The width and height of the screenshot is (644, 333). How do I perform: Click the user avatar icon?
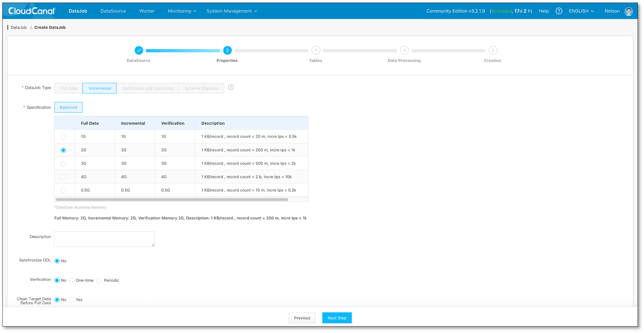coord(629,11)
